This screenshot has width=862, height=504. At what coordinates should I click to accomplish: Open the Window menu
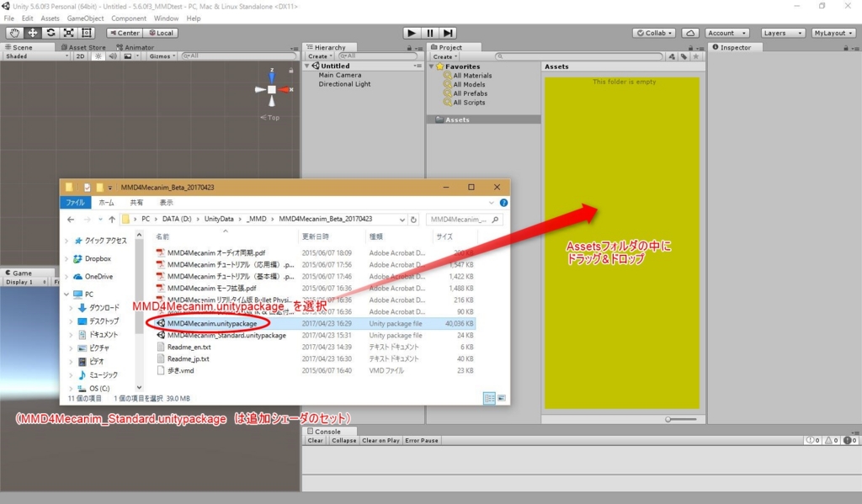pyautogui.click(x=166, y=19)
